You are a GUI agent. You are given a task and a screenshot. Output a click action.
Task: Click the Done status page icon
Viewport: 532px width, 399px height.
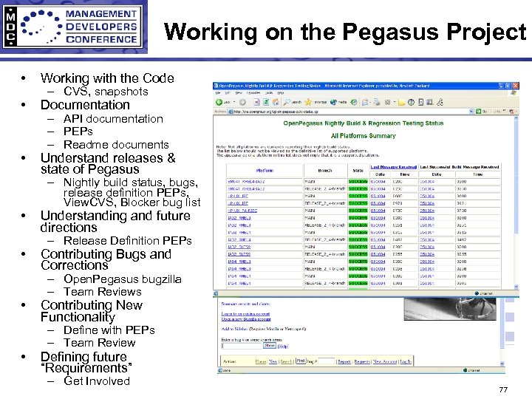pyautogui.click(x=220, y=370)
